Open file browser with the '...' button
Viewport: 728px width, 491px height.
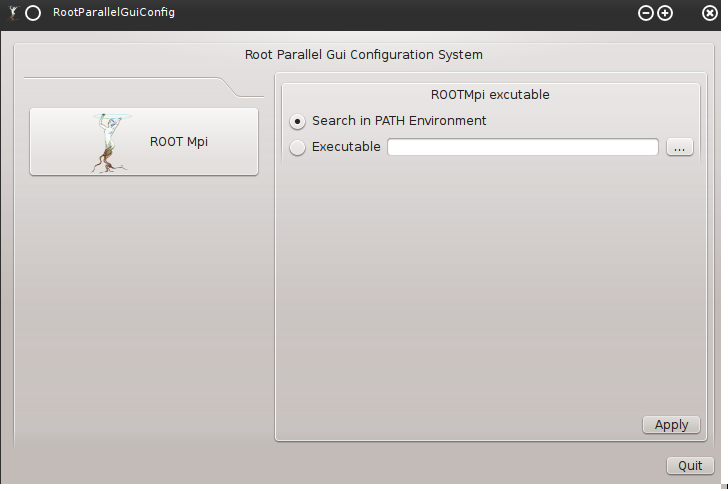coord(679,147)
